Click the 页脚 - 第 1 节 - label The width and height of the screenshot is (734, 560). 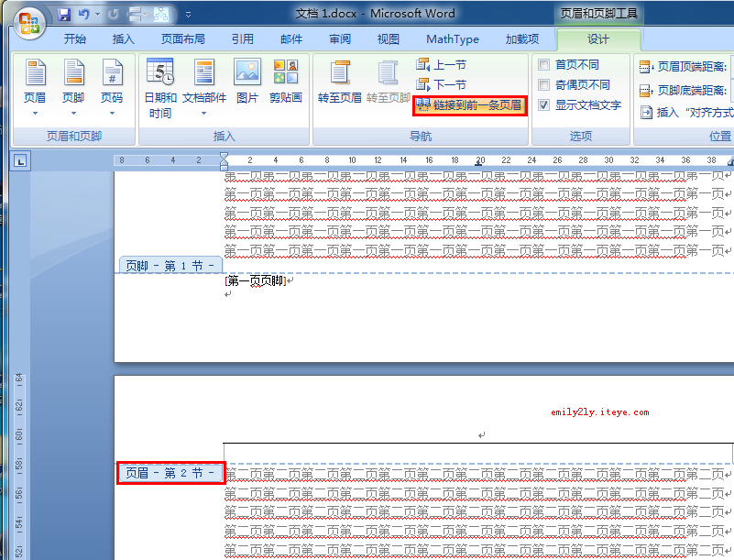tap(170, 266)
